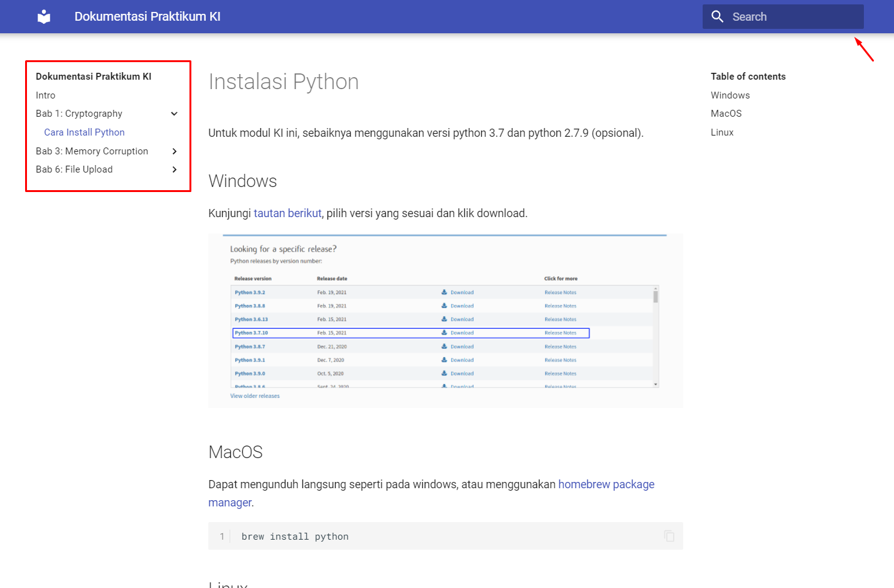Click the brew install python code line
This screenshot has height=588, width=894.
coord(295,537)
